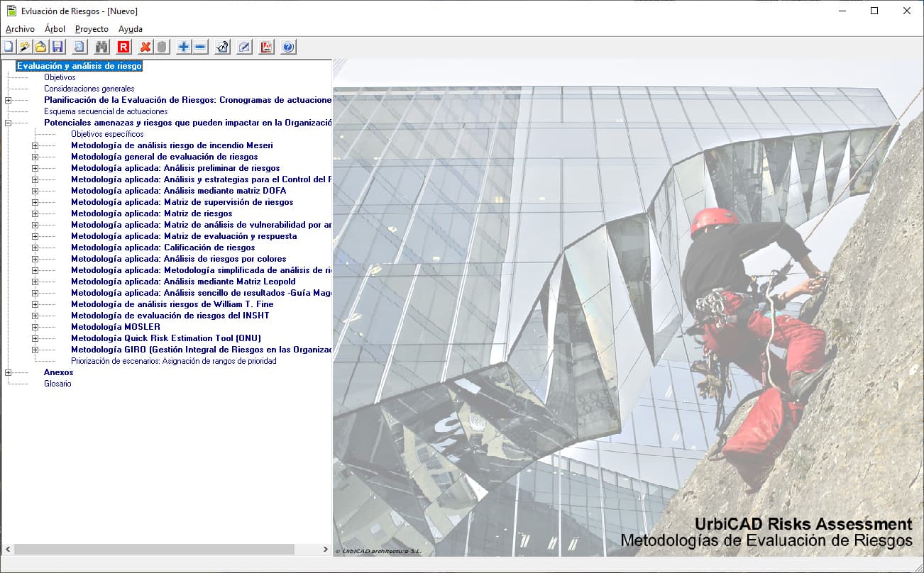Image resolution: width=924 pixels, height=573 pixels.
Task: Click the blue plus expand icon
Action: coord(184,48)
